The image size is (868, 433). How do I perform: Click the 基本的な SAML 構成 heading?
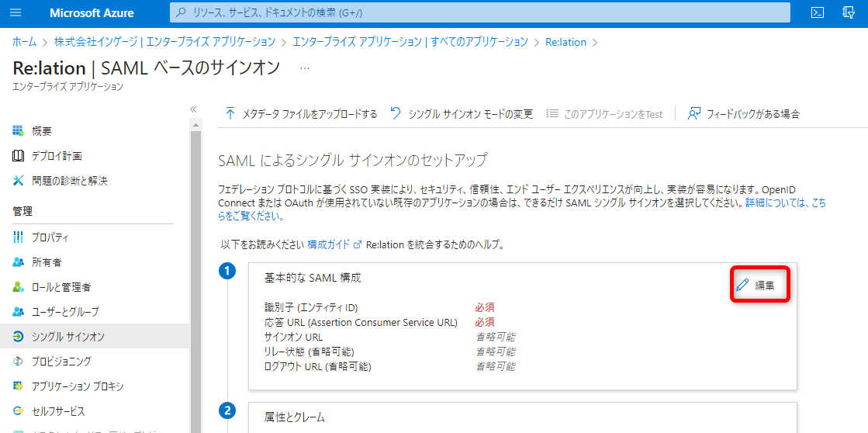click(x=313, y=278)
